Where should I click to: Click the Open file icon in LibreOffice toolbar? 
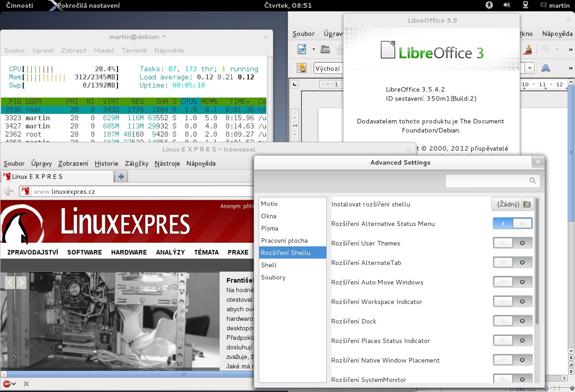pos(325,49)
